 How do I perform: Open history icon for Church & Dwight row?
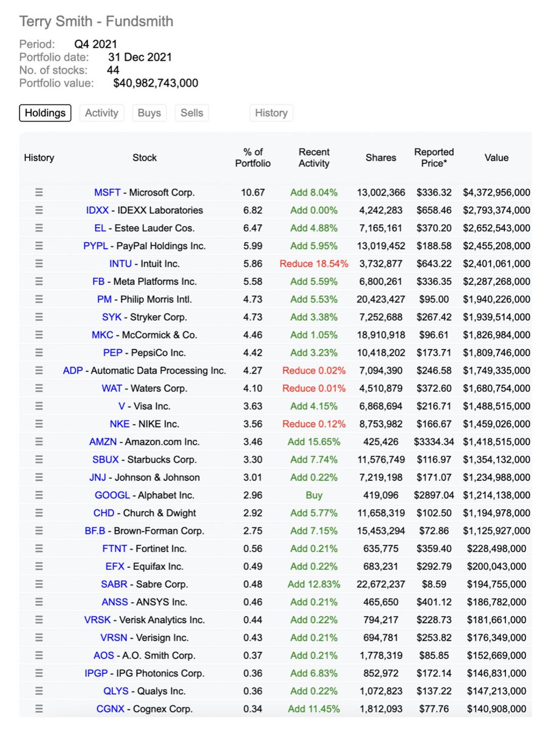39,513
